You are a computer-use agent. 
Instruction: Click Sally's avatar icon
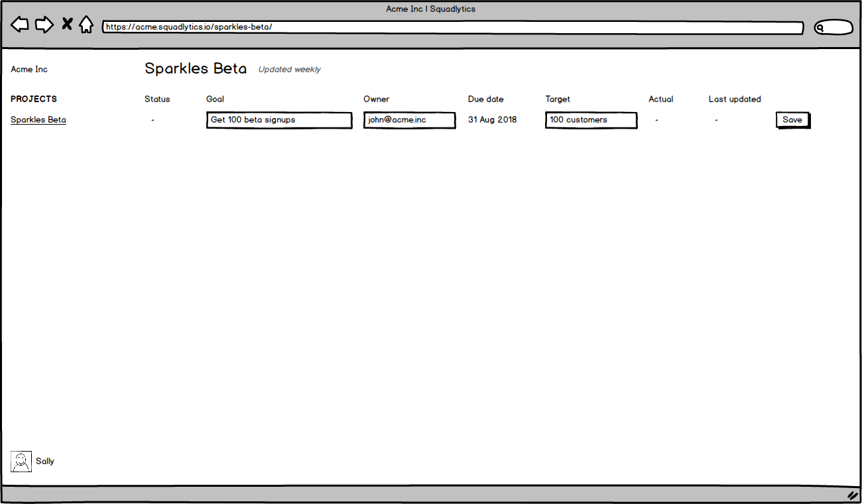tap(21, 462)
